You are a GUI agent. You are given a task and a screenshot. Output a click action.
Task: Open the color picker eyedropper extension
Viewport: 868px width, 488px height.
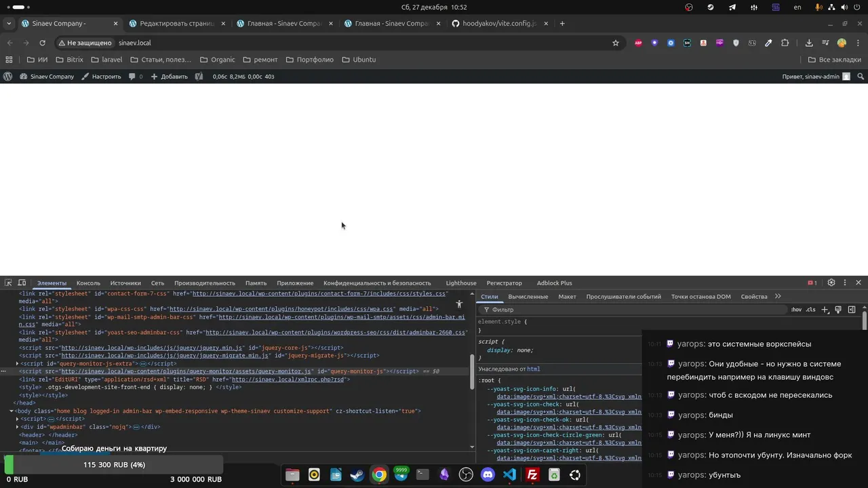click(x=768, y=43)
